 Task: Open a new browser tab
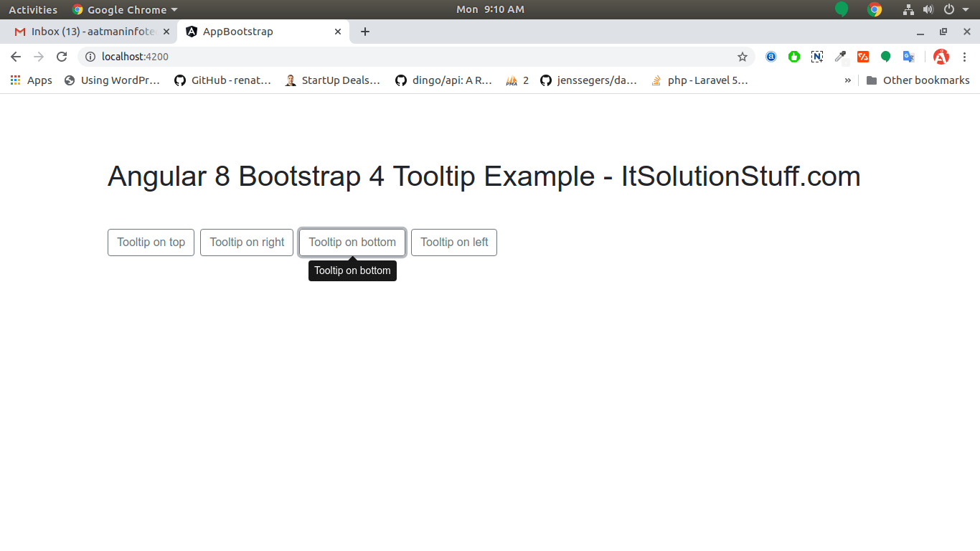[365, 32]
